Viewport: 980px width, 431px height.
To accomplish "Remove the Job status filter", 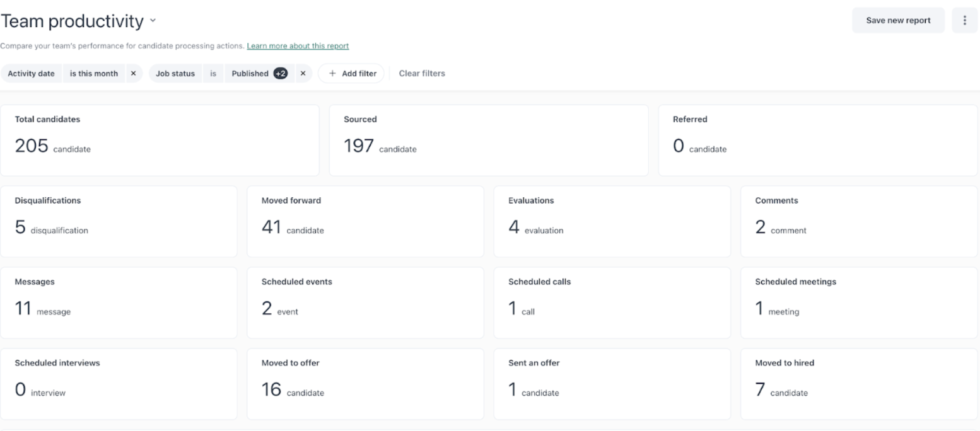I will point(303,74).
